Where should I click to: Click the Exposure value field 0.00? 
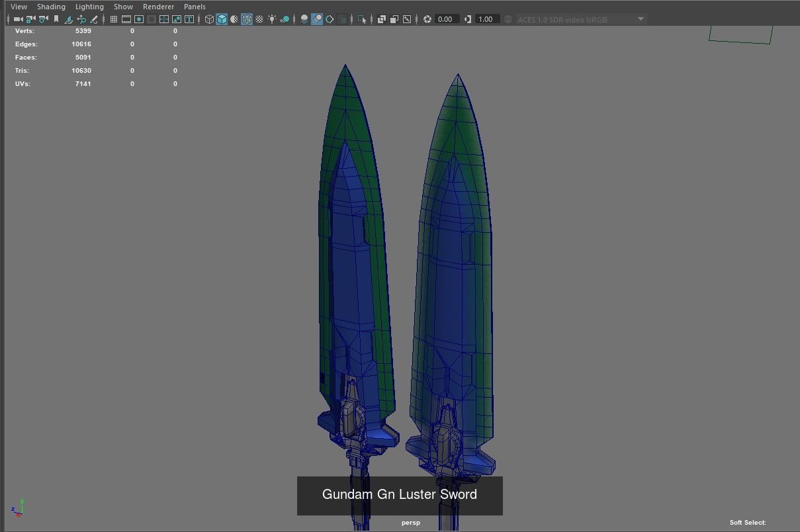(447, 19)
